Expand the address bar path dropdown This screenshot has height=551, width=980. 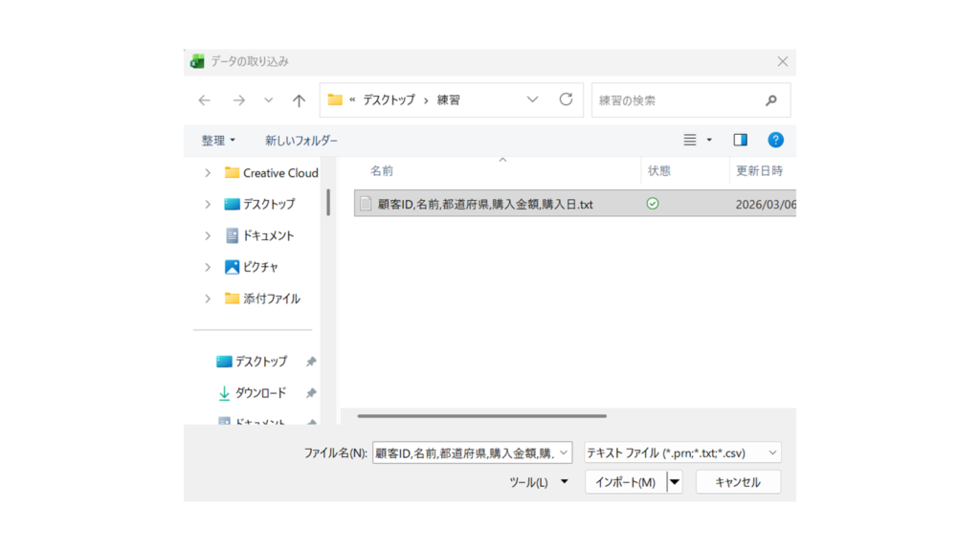(x=533, y=99)
